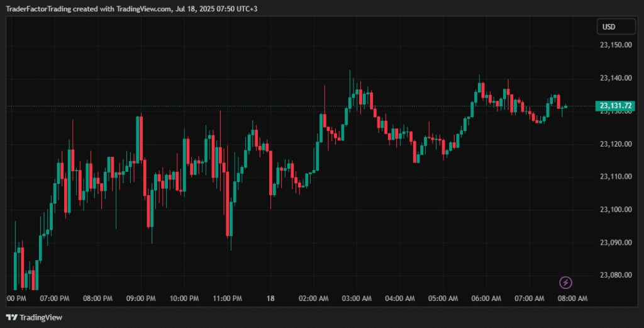
Task: Click the 23,100.00 price axis label
Action: 616,210
